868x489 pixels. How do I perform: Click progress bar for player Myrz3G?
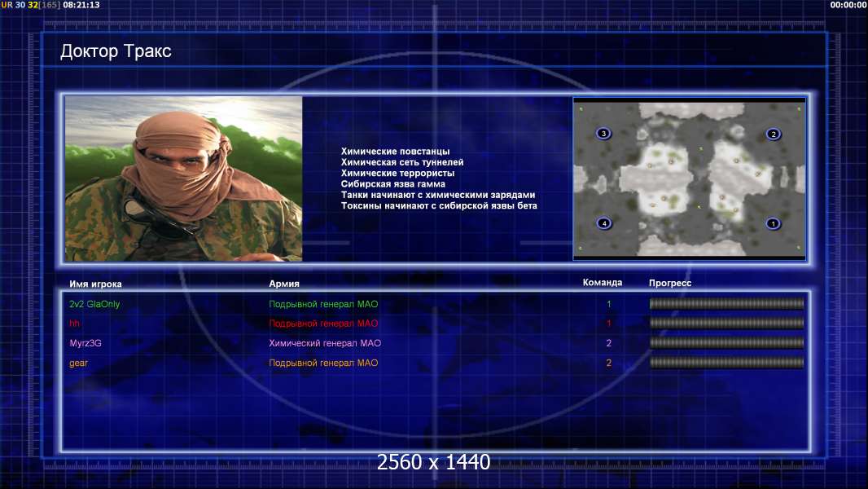[726, 343]
